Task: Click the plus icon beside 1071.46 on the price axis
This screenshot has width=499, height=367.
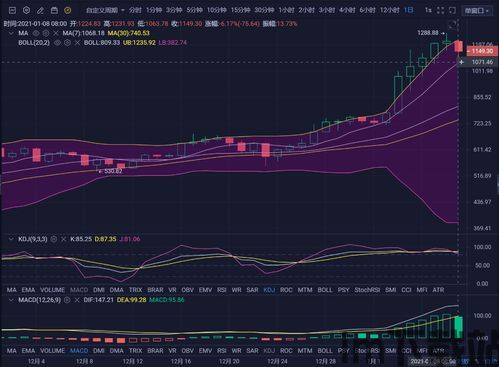Action: coord(462,62)
